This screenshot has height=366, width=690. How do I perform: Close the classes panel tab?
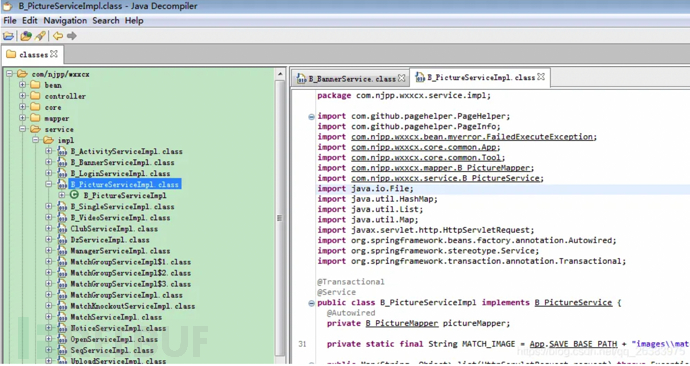[x=54, y=54]
